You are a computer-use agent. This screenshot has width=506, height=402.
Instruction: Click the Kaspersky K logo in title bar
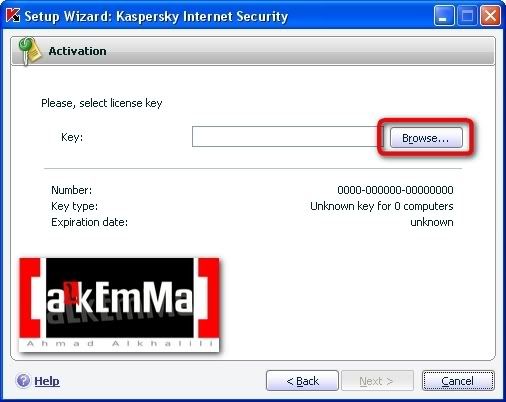coord(13,16)
